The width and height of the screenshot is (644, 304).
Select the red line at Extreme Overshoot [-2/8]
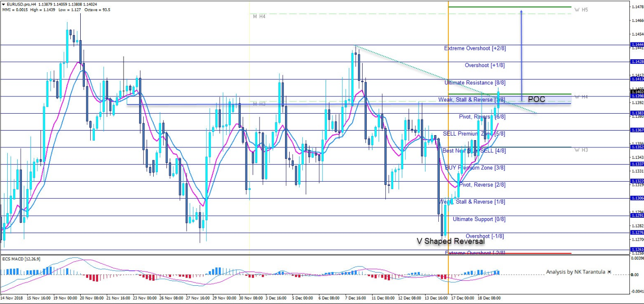(511, 253)
